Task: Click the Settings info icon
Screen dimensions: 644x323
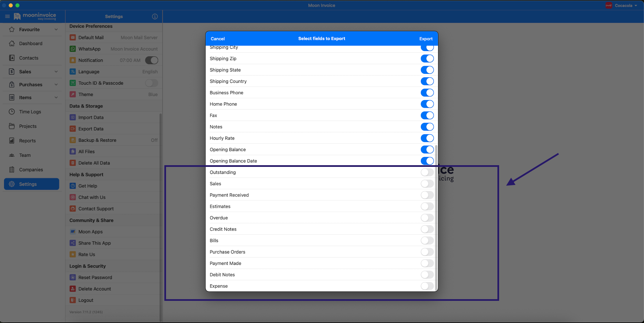Action: click(155, 16)
